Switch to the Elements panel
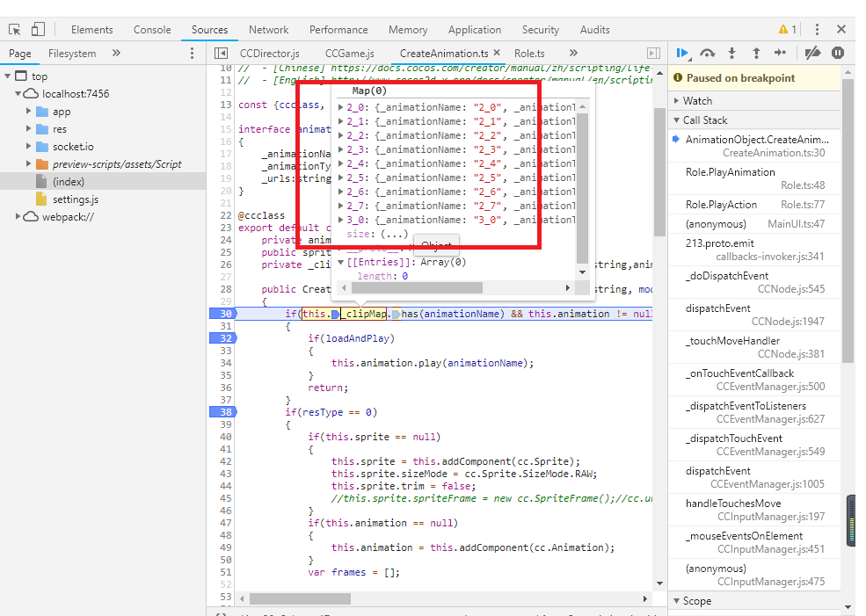The image size is (866, 616). click(x=91, y=30)
